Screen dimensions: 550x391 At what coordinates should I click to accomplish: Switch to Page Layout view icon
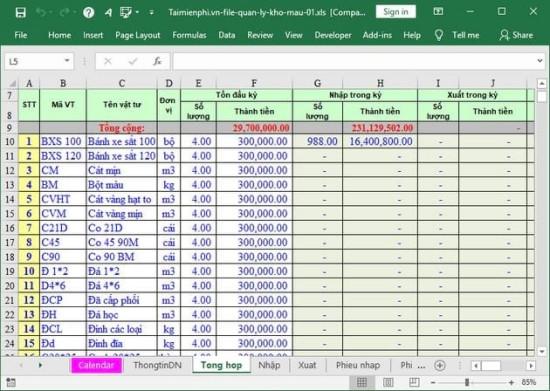[x=388, y=382]
